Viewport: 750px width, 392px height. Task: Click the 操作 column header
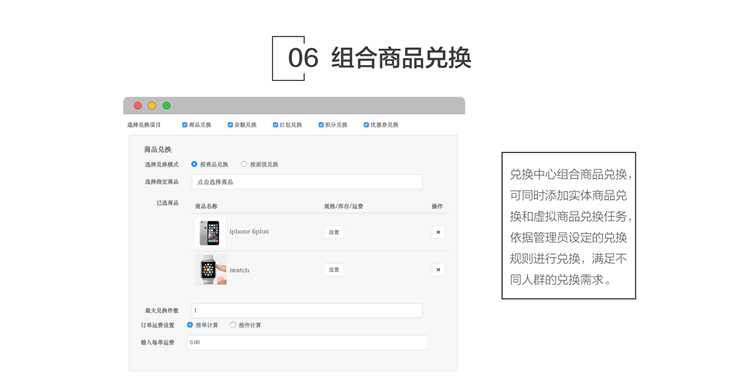tap(437, 206)
